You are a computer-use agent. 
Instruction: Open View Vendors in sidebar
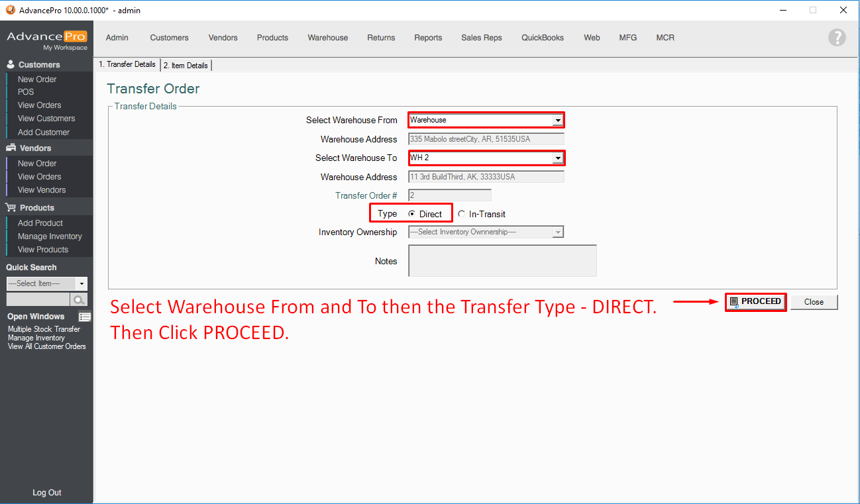click(42, 190)
